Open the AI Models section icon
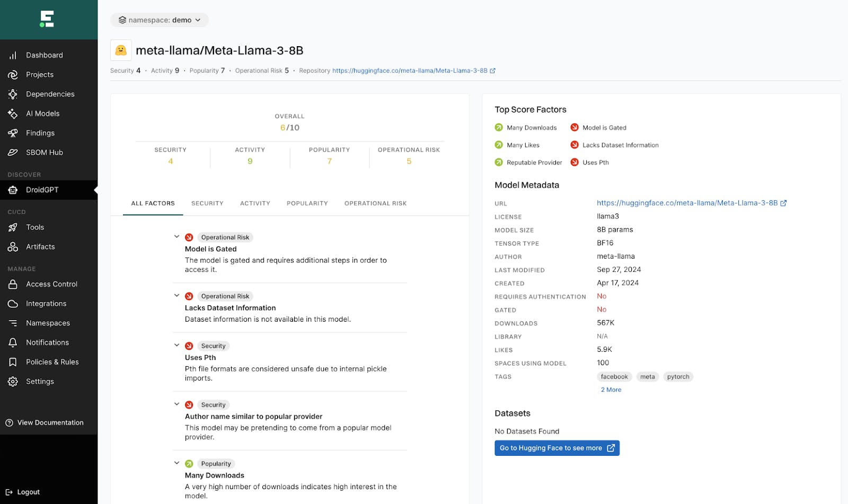This screenshot has height=504, width=848. [x=13, y=113]
